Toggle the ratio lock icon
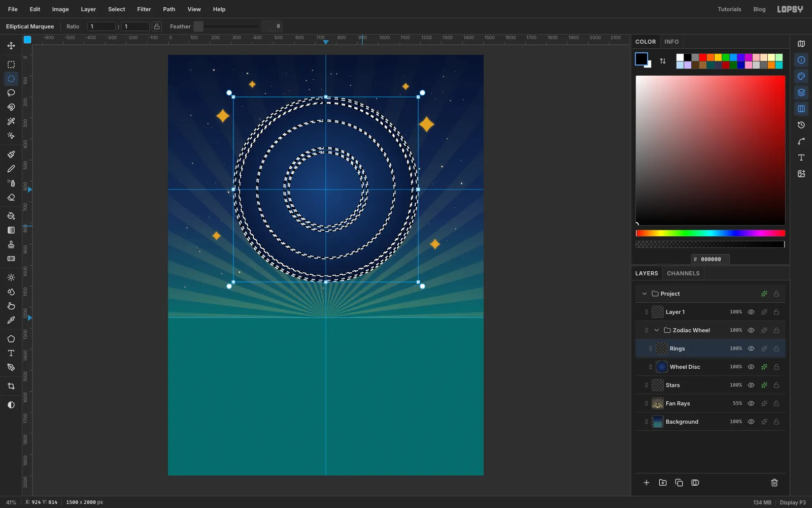 (x=157, y=26)
